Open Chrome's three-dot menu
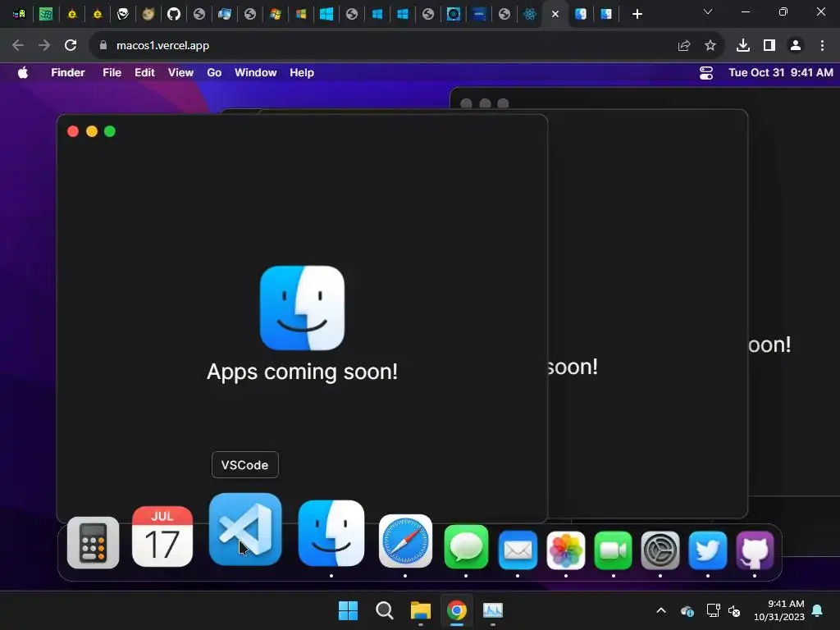This screenshot has width=840, height=630. pyautogui.click(x=822, y=46)
